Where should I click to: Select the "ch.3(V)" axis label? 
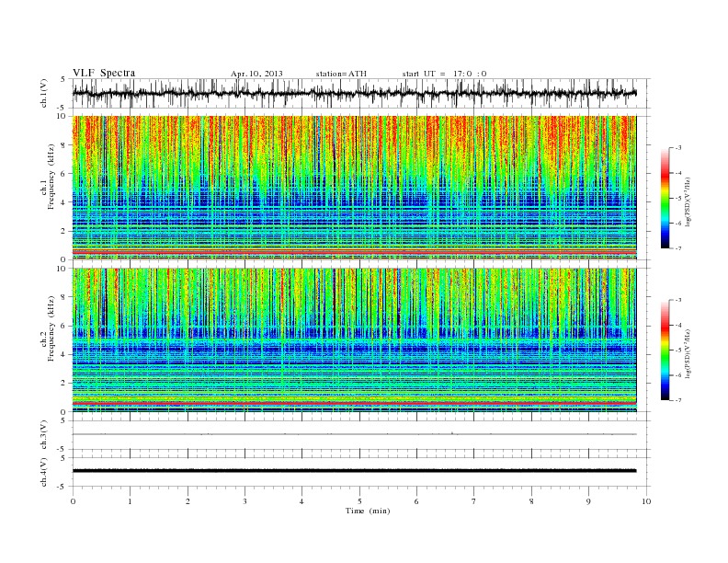[x=44, y=435]
